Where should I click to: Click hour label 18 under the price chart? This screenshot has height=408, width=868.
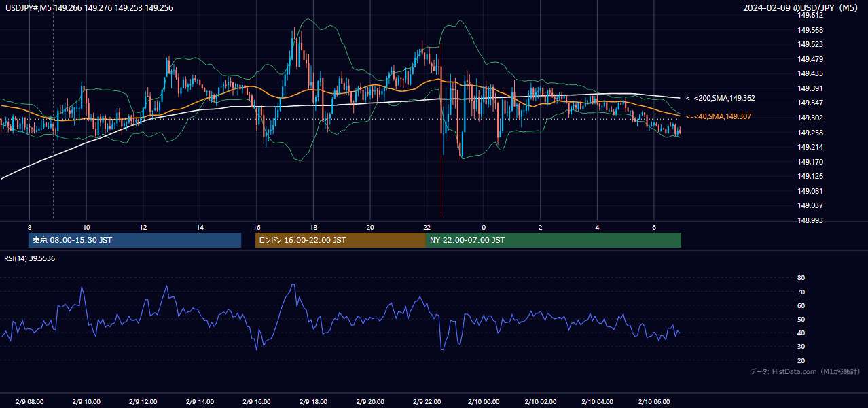[313, 227]
